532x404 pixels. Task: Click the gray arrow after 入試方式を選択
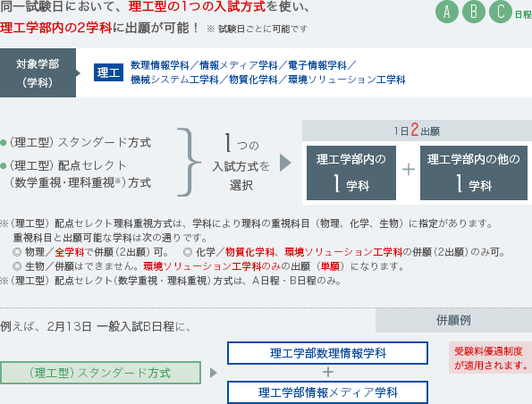285,163
